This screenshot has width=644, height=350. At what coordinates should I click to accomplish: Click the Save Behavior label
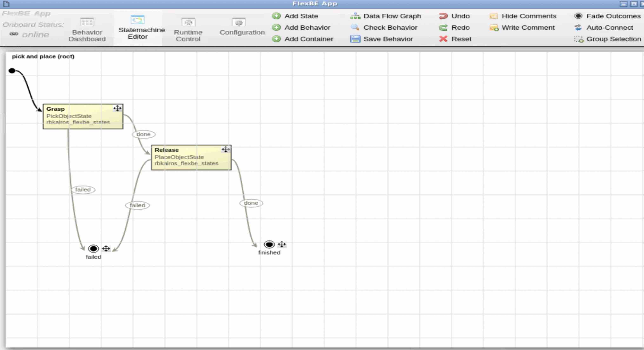pyautogui.click(x=388, y=39)
